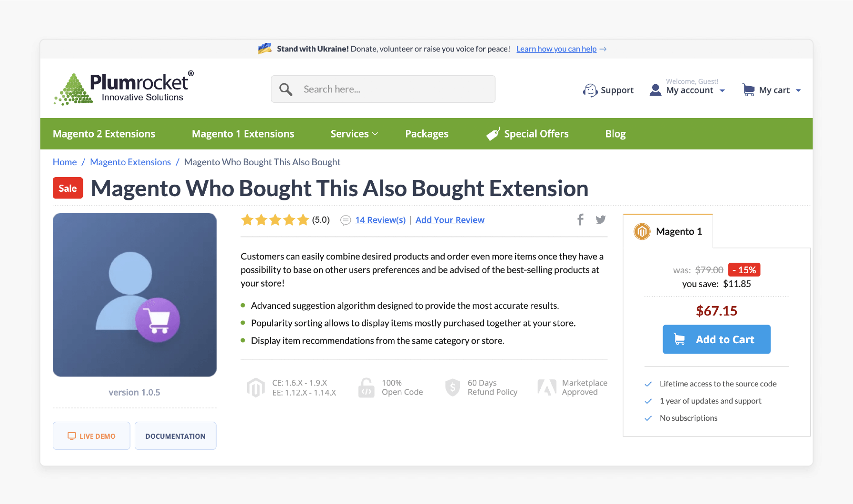Image resolution: width=853 pixels, height=504 pixels.
Task: Click the Support headset icon
Action: point(590,90)
